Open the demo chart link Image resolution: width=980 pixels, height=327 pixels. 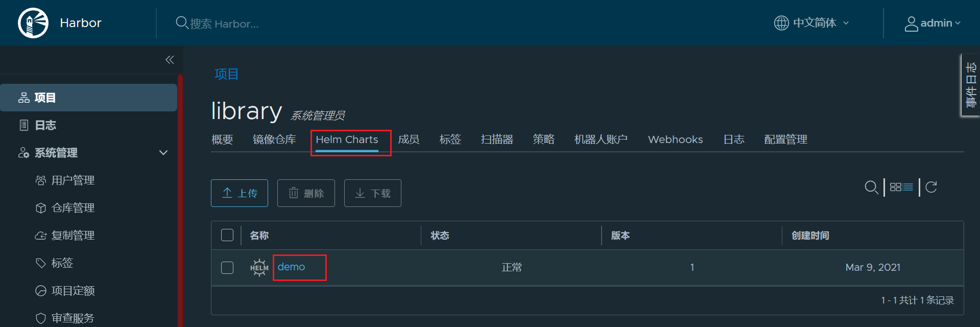click(291, 267)
